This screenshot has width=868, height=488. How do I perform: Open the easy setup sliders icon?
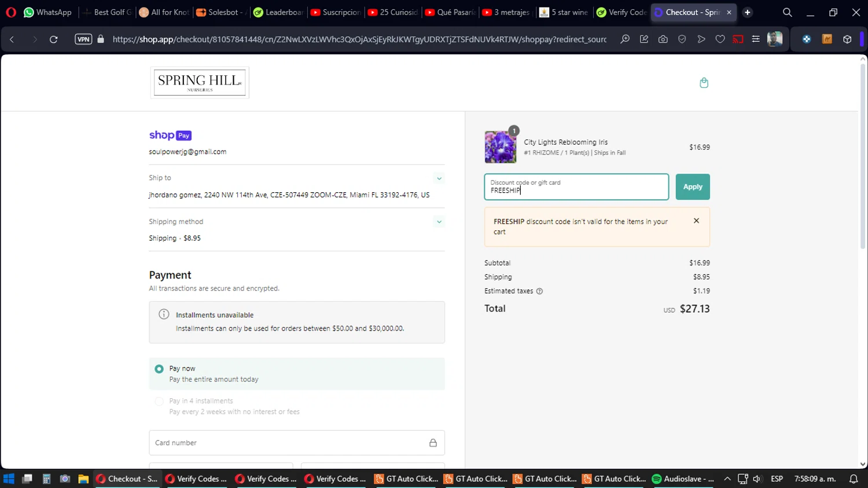(x=756, y=39)
